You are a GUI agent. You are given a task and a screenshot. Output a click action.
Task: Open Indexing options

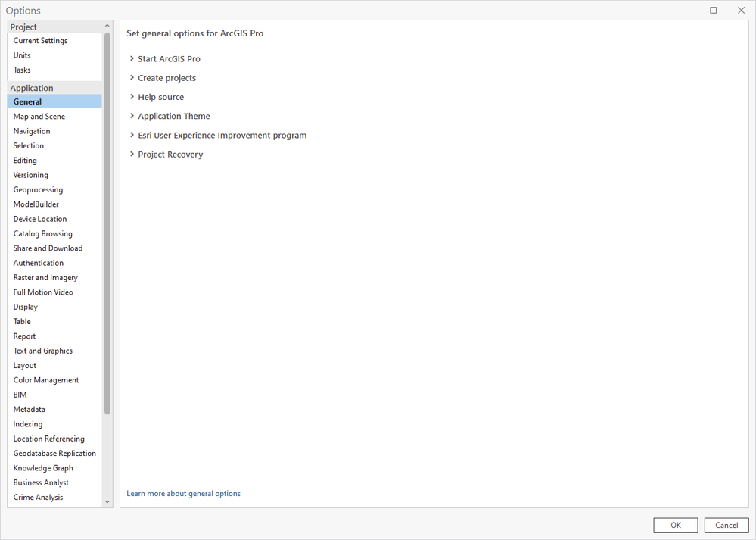(54, 424)
